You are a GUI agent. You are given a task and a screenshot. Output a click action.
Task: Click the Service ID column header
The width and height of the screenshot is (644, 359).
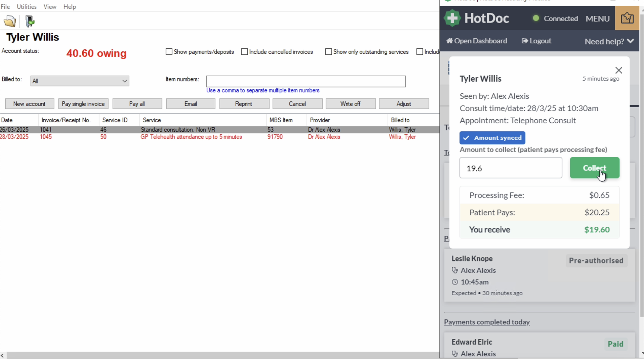tap(119, 120)
